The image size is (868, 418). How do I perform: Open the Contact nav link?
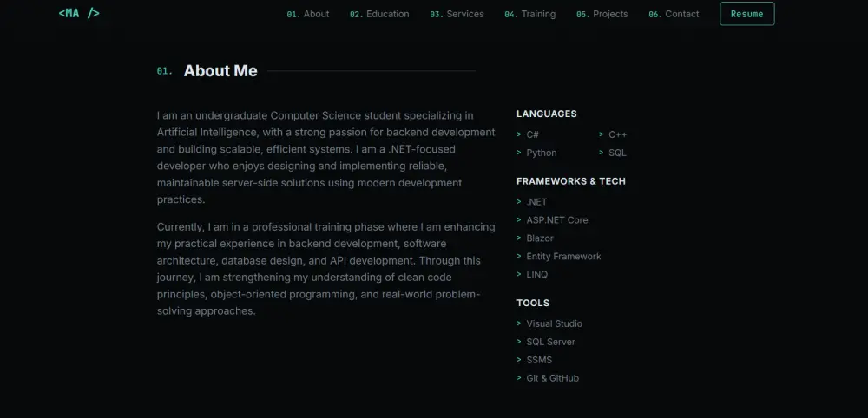[x=674, y=15]
